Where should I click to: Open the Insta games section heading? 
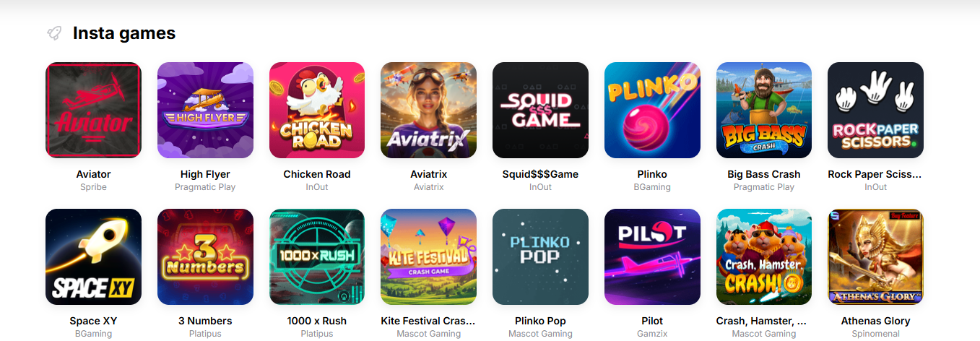click(124, 33)
